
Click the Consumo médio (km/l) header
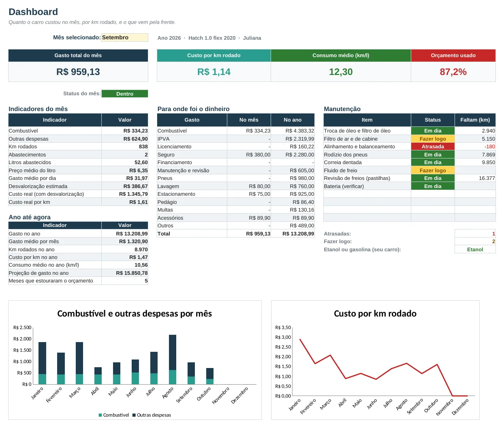coord(341,56)
